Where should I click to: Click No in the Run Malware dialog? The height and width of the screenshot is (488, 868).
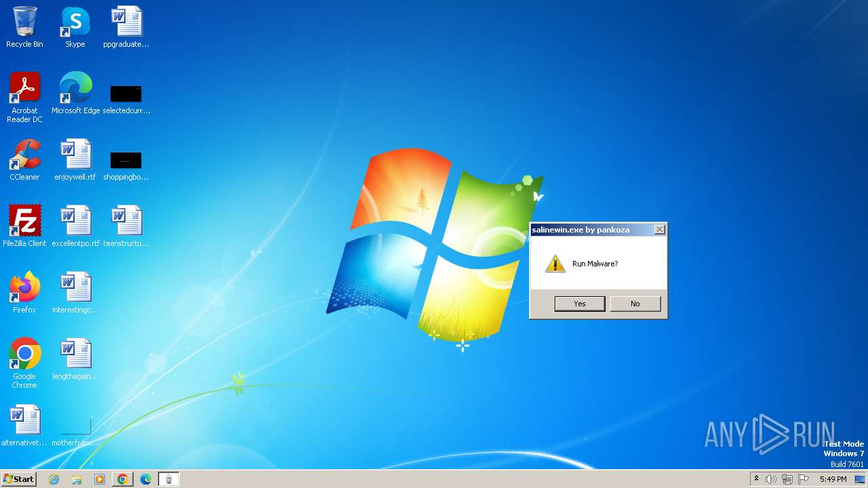[x=635, y=304]
